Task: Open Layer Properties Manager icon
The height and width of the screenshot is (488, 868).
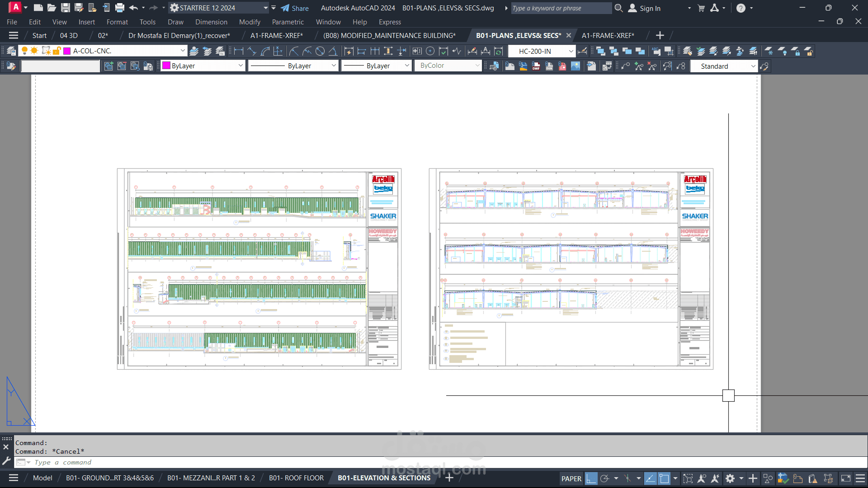Action: pyautogui.click(x=11, y=51)
